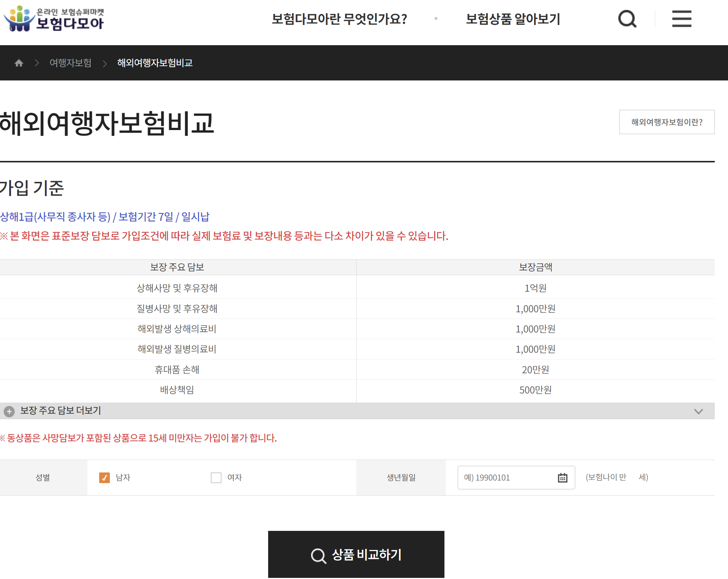The image size is (728, 579).
Task: Expand coverage list with the chevron arrow
Action: (x=698, y=411)
